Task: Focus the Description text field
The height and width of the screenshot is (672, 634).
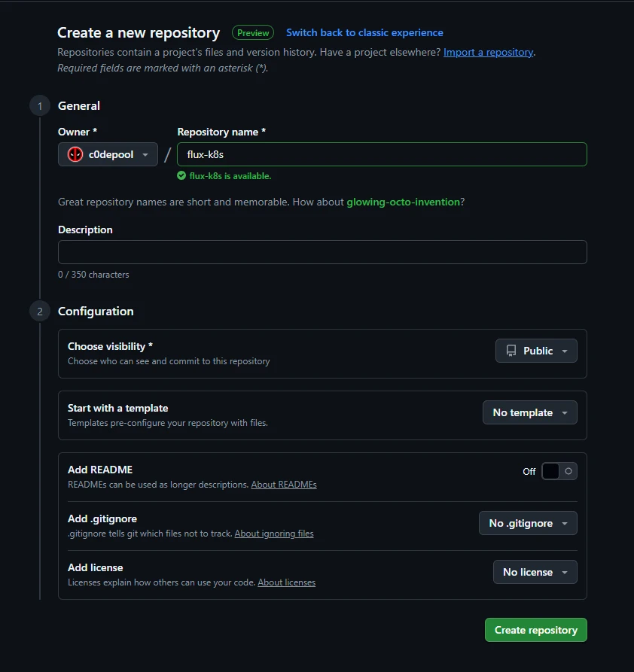Action: 322,252
